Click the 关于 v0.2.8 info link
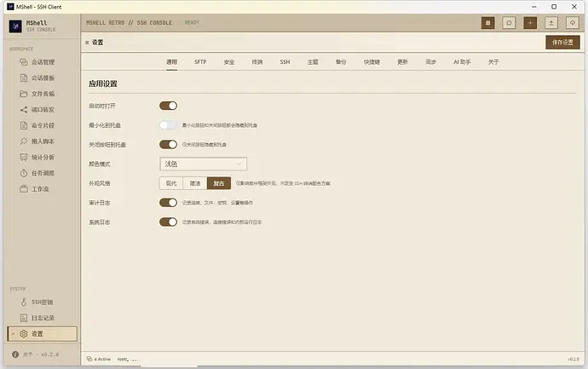Image resolution: width=588 pixels, height=369 pixels. [x=36, y=355]
